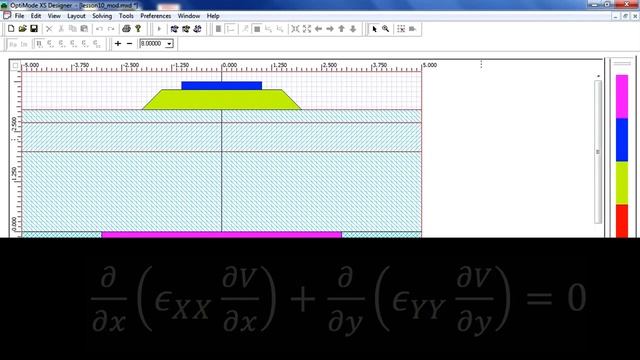640x360 pixels.
Task: Click the third solver settings icon
Action: coord(198,29)
